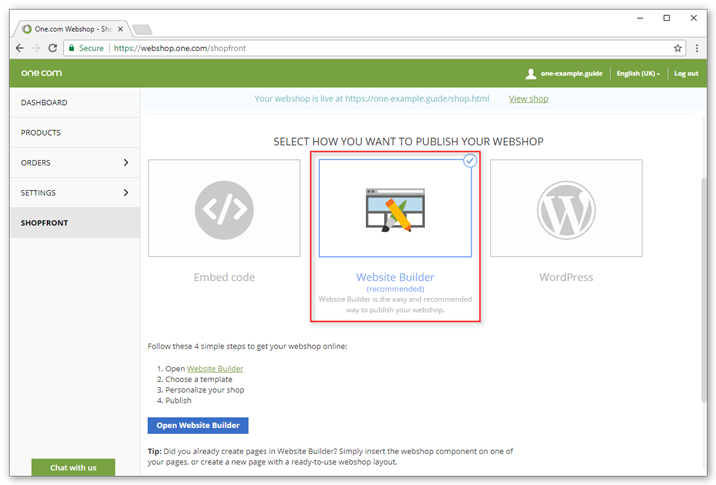716x485 pixels.
Task: Close the browser window
Action: click(694, 18)
